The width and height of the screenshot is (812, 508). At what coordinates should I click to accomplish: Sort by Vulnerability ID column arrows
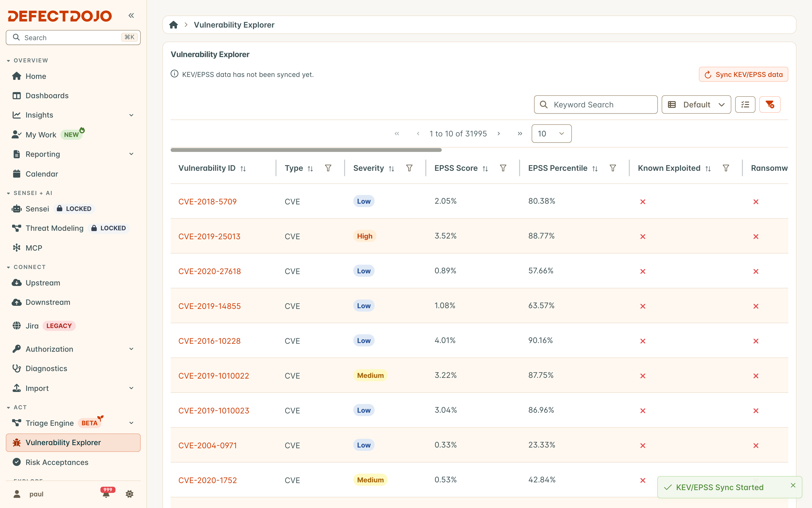243,169
